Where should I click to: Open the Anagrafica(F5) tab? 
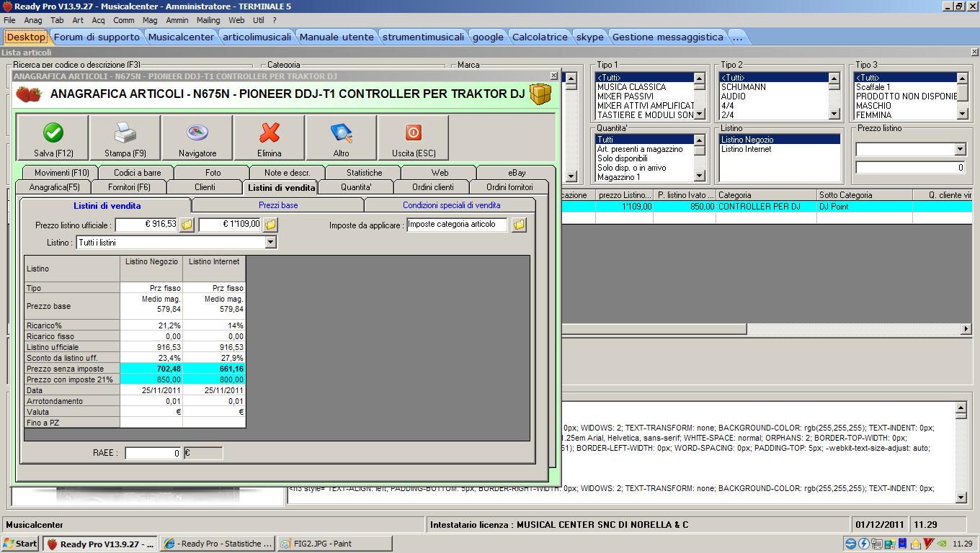click(x=55, y=187)
